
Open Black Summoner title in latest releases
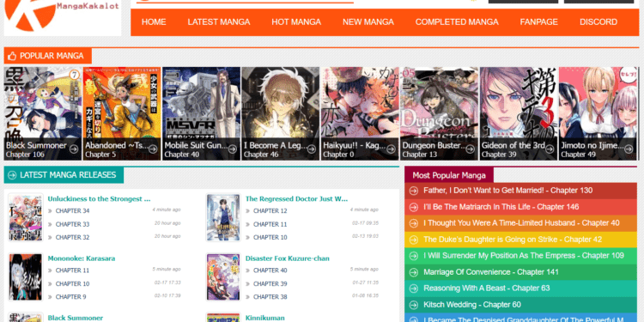click(x=76, y=318)
